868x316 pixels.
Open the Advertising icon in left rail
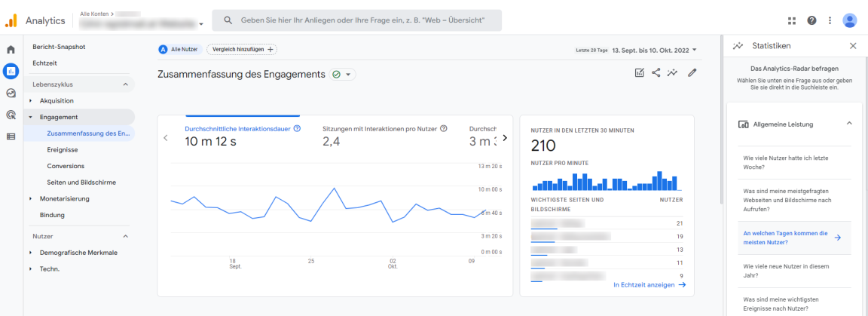pos(11,115)
